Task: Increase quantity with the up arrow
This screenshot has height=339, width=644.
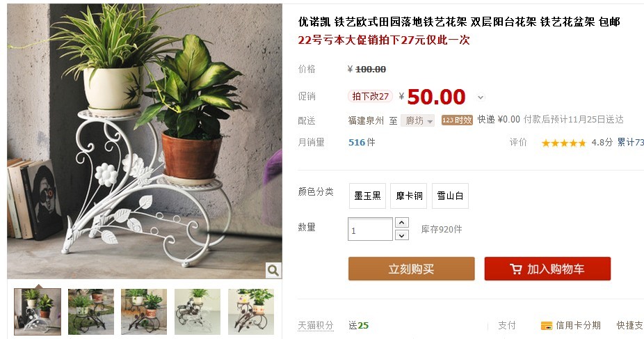Action: [x=402, y=222]
